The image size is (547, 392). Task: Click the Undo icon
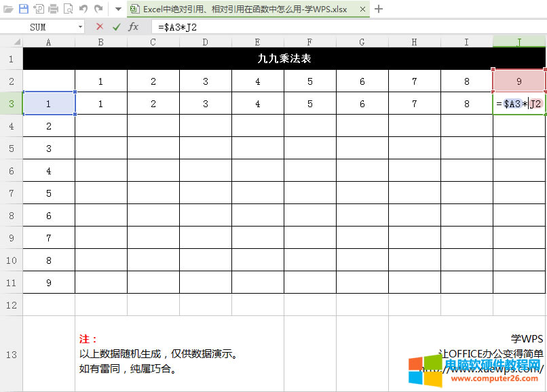[x=82, y=9]
